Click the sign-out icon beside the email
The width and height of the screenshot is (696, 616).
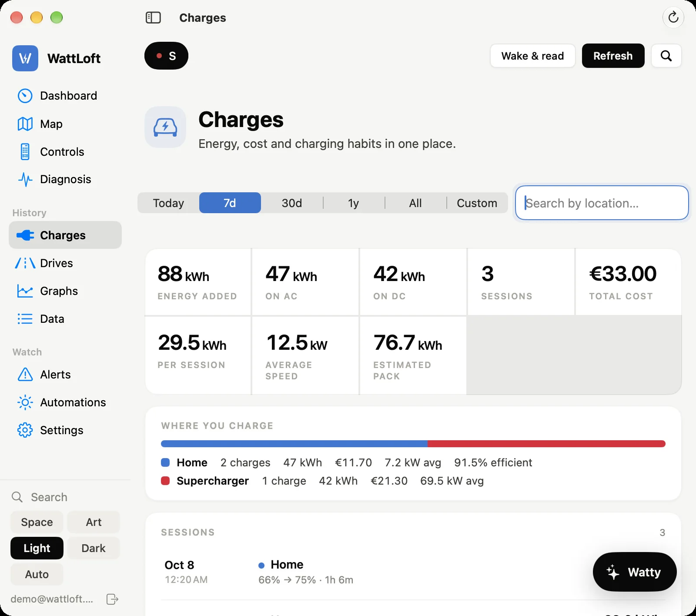pos(112,599)
